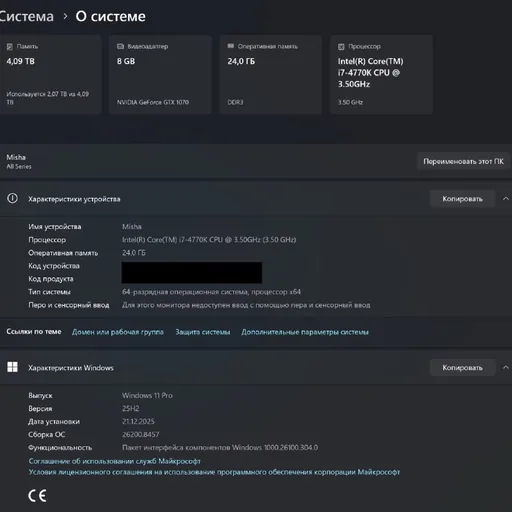The width and height of the screenshot is (512, 512).
Task: Click the Выпуск label
Action: pos(40,395)
